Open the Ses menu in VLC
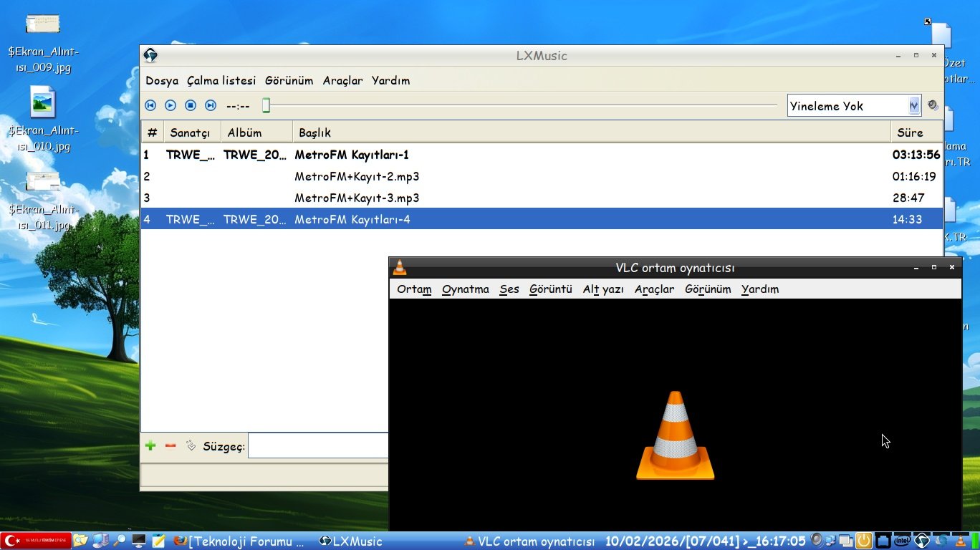 point(509,289)
